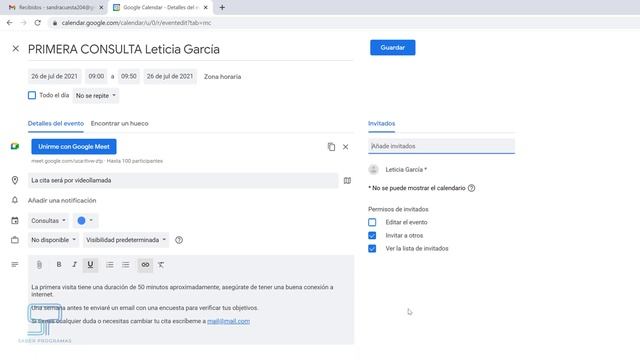Reload the page in the browser
The width and height of the screenshot is (640, 360).
click(x=38, y=23)
